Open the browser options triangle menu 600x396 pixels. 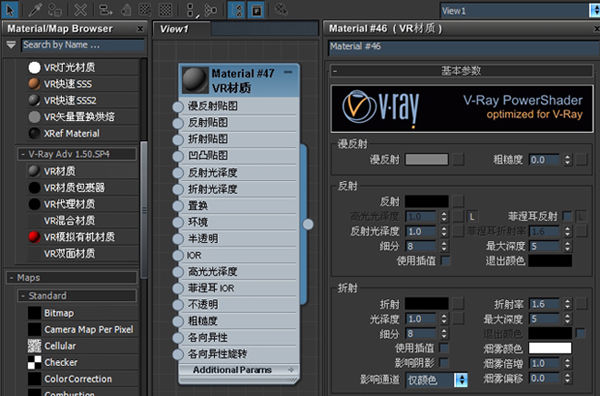pos(11,45)
